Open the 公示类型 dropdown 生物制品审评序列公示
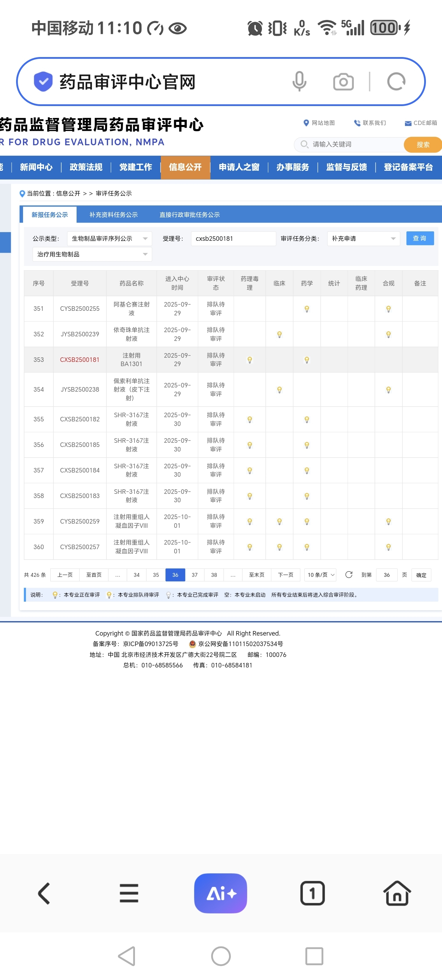This screenshot has width=442, height=980. (x=109, y=239)
